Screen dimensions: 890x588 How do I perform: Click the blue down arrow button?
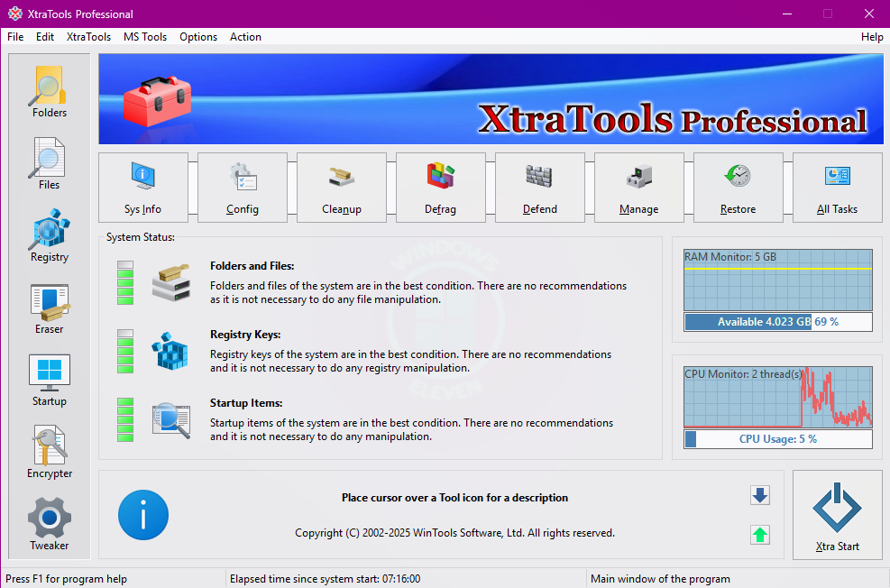[x=760, y=495]
